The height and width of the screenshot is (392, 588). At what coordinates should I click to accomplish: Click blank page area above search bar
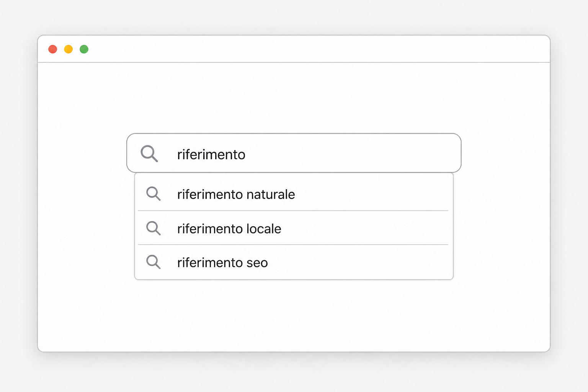tap(294, 98)
